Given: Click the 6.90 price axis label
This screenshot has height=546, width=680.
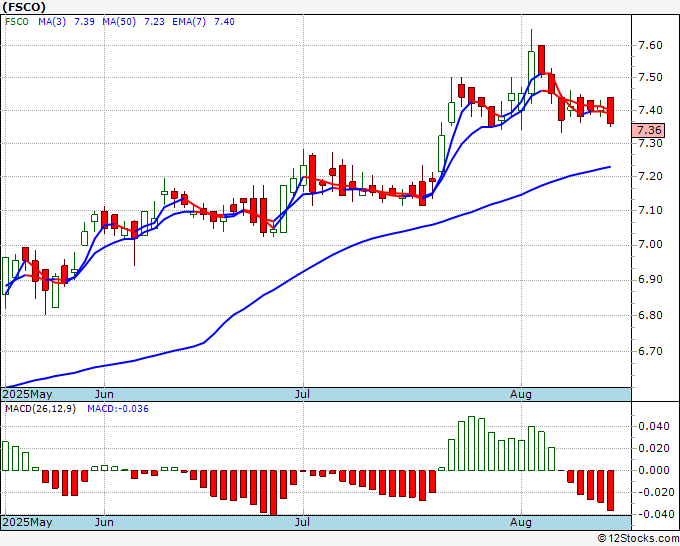Looking at the screenshot, I should point(650,279).
